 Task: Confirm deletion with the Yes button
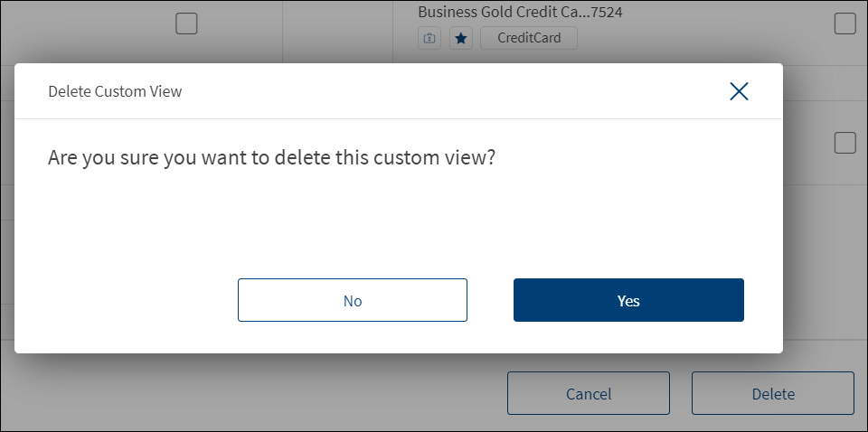point(628,300)
